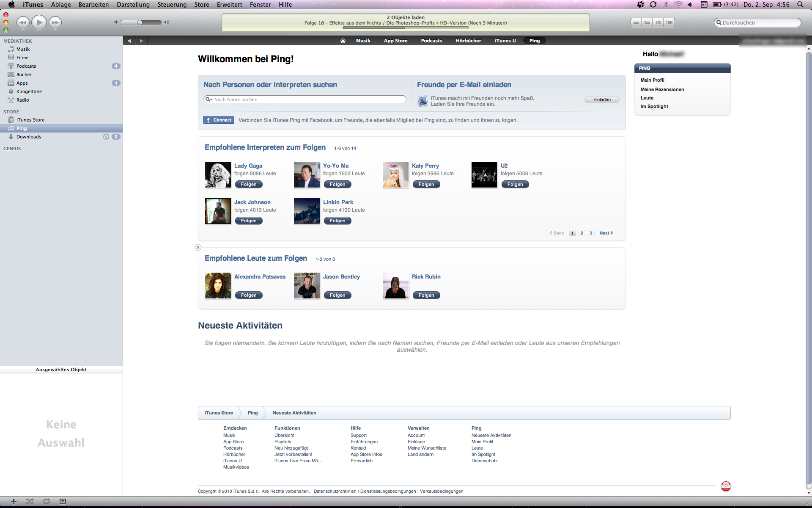Open Jack Johnson artist thumbnail

pyautogui.click(x=218, y=211)
